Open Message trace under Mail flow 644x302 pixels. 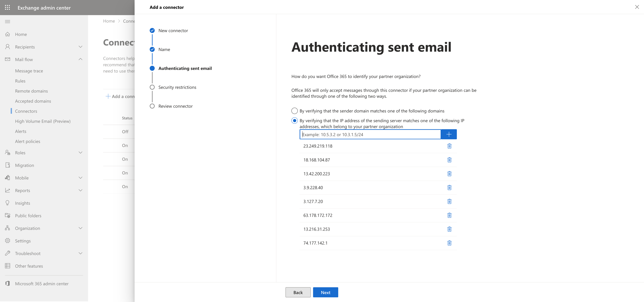tap(29, 71)
